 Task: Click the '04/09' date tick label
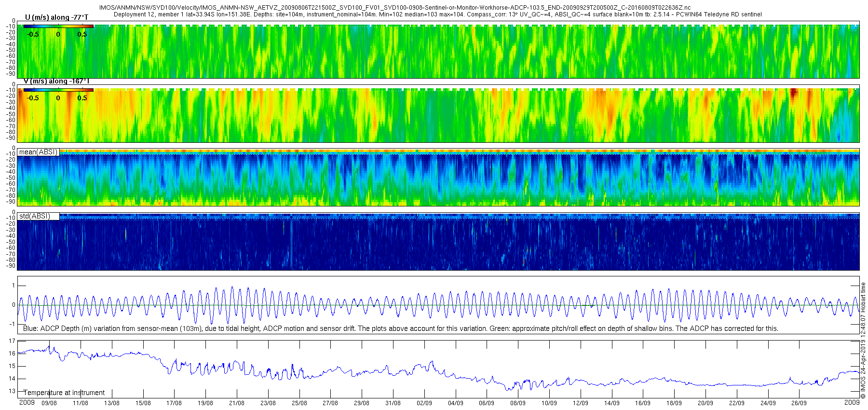456,403
